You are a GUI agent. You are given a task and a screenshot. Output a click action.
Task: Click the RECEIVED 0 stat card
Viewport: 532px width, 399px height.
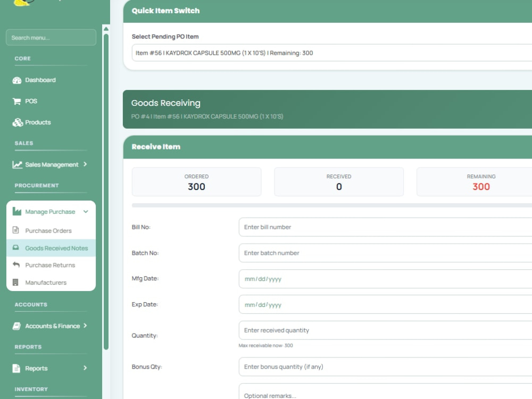338,182
